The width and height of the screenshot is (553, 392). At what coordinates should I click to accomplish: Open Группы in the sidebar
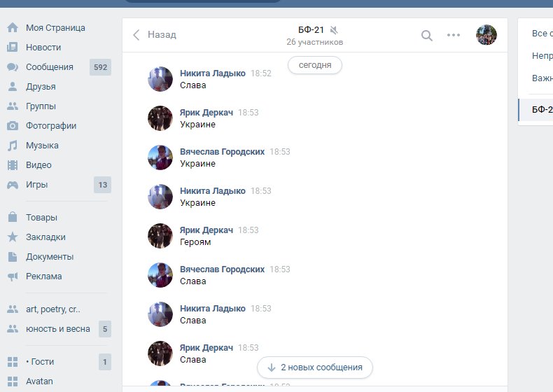click(41, 106)
